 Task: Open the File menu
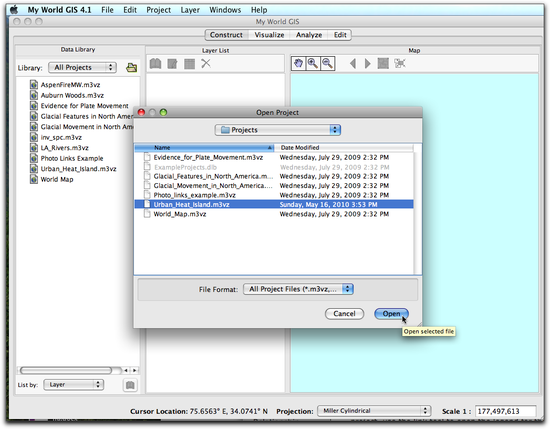pos(107,10)
